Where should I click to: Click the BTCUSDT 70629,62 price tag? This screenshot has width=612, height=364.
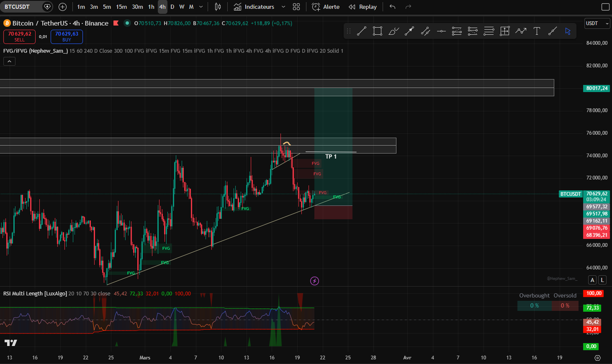[x=584, y=194]
